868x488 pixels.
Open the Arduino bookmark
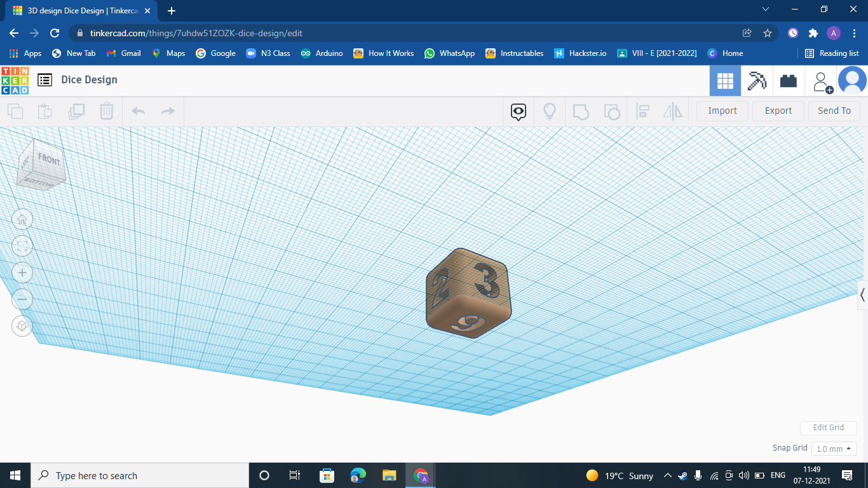(322, 53)
